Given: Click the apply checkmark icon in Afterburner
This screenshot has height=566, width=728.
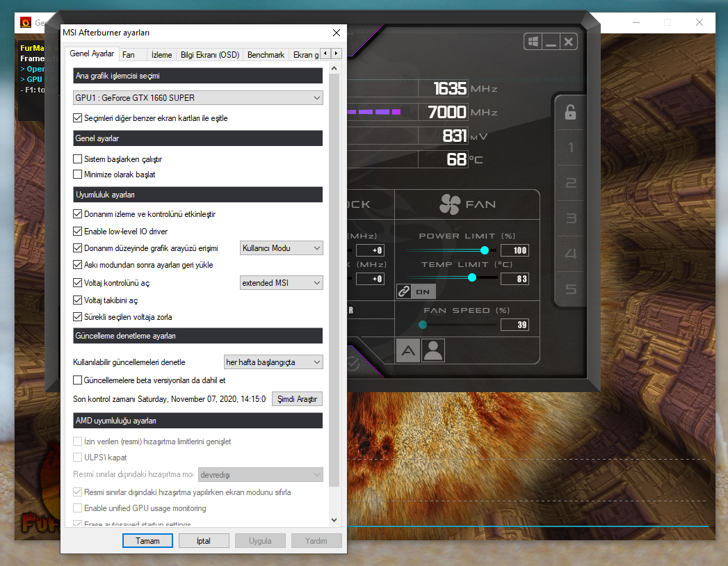Looking at the screenshot, I should (x=353, y=364).
